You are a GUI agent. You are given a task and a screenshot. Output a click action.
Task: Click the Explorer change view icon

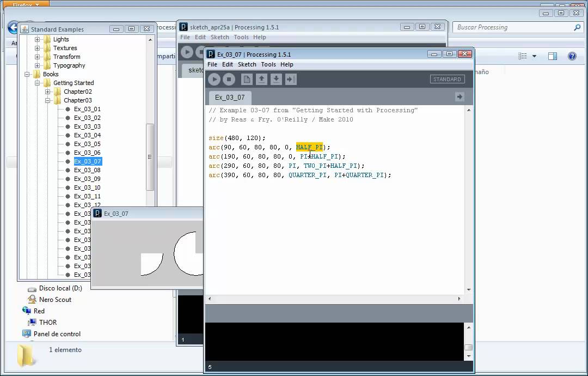tap(522, 56)
